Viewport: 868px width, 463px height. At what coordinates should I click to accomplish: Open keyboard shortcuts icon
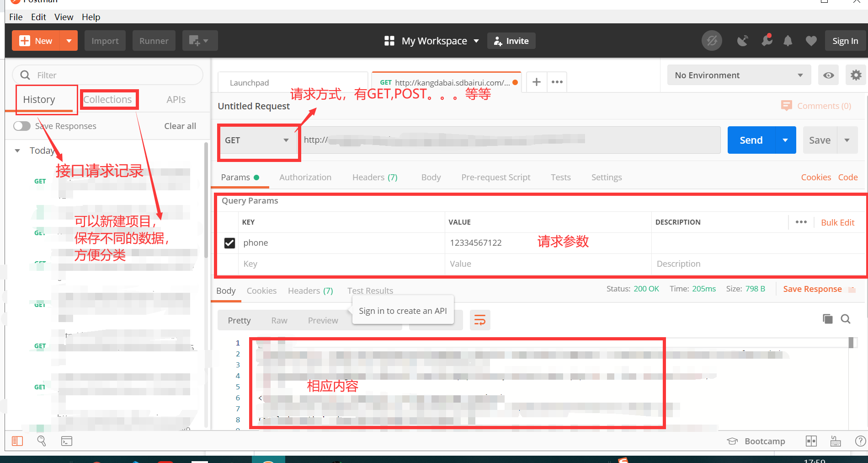tap(836, 441)
